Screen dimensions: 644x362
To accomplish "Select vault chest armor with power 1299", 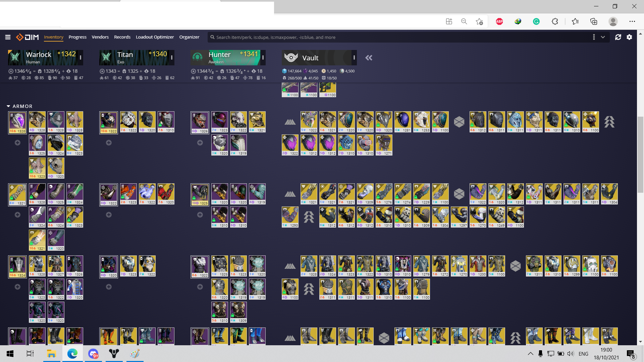I will click(x=572, y=266).
